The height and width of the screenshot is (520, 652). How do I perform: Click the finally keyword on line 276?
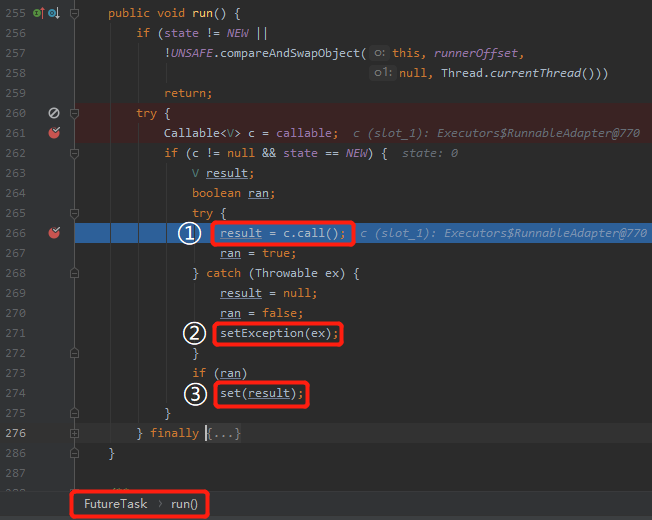tap(175, 433)
